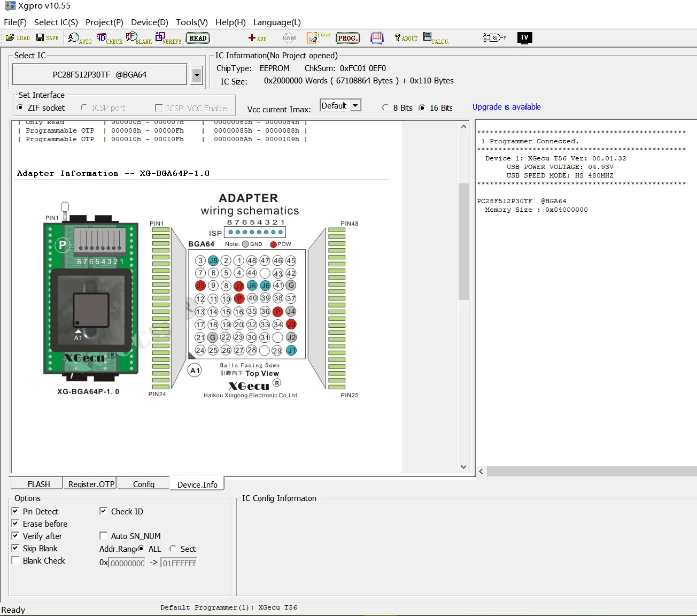Click the end address 01FFFFFF field
The width and height of the screenshot is (697, 616).
pos(179,563)
